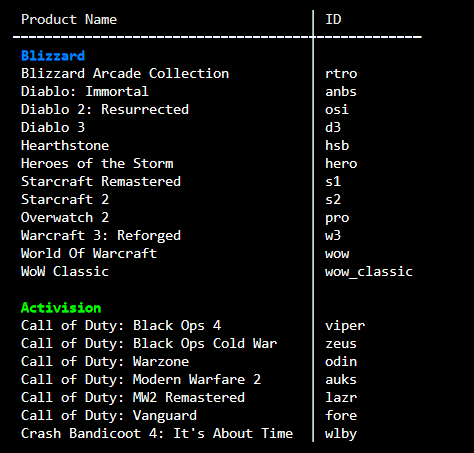The height and width of the screenshot is (453, 474).
Task: Click the Blizzard section heading
Action: click(53, 56)
